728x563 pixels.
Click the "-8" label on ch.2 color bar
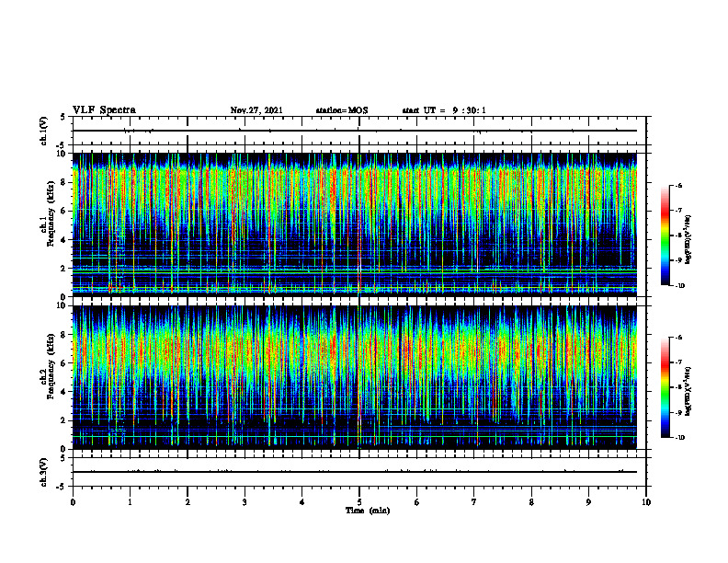(x=678, y=387)
